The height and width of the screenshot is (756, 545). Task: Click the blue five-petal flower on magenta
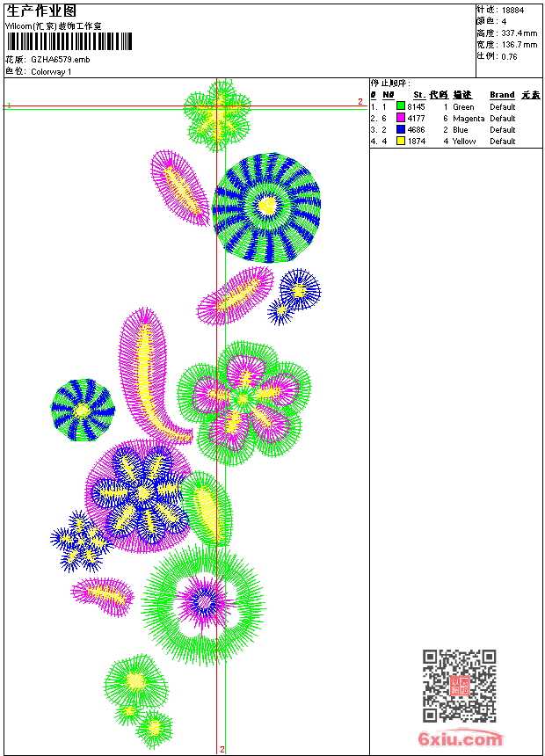coord(141,494)
